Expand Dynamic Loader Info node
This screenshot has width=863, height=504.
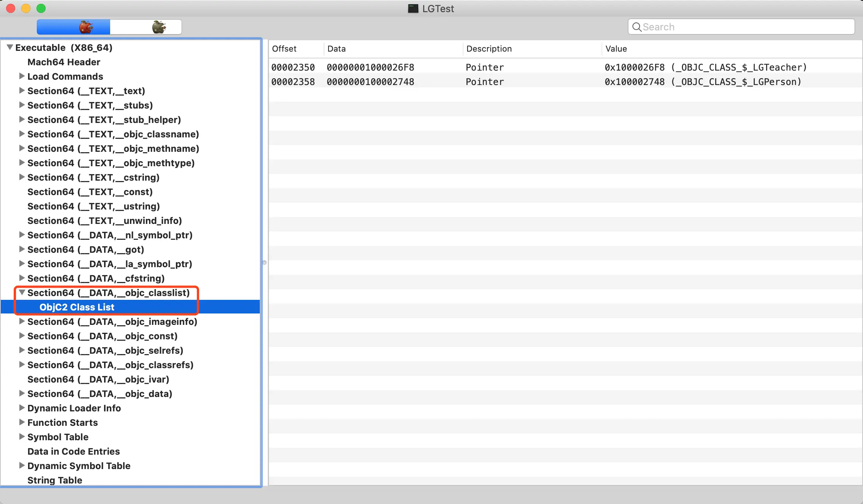tap(22, 408)
